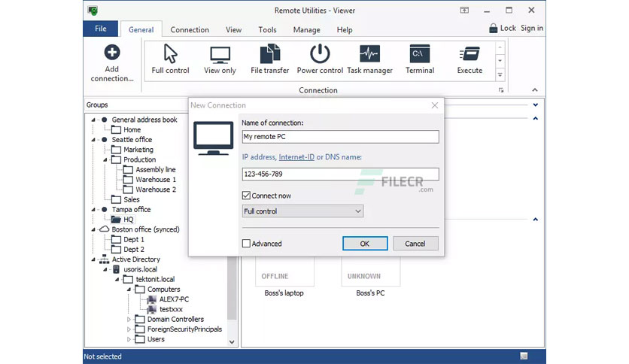Click the Name of connection field
Screen dimensions: 629x364
pyautogui.click(x=341, y=137)
